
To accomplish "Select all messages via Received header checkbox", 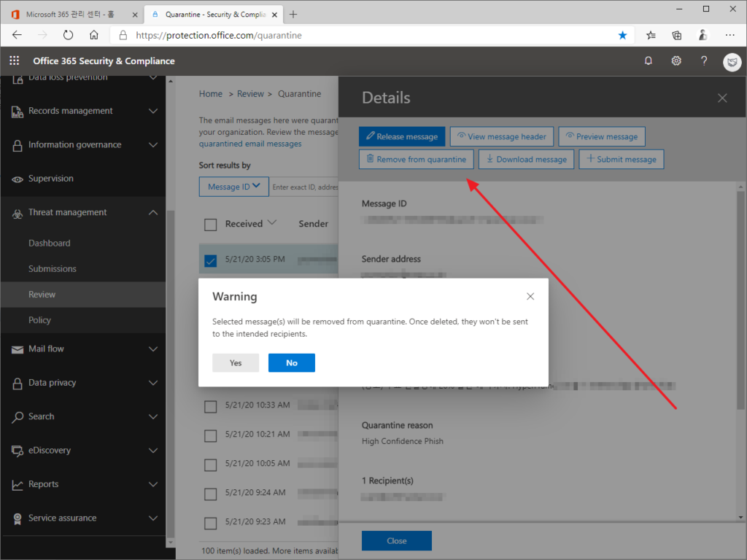I will click(x=211, y=224).
